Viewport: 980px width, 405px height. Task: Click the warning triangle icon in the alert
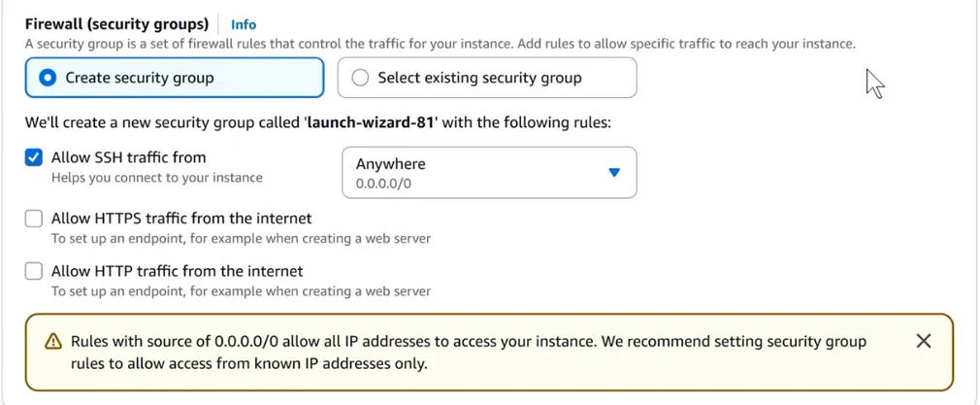click(x=53, y=342)
